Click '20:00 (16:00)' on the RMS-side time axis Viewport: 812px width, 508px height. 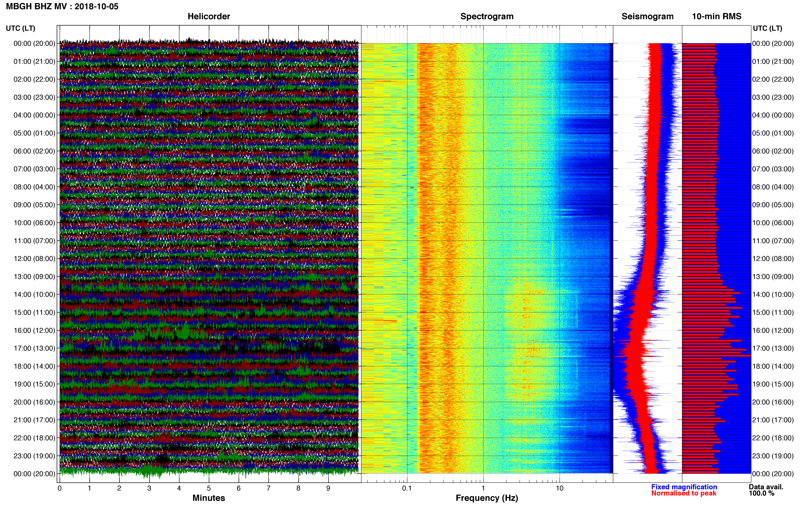(x=773, y=402)
